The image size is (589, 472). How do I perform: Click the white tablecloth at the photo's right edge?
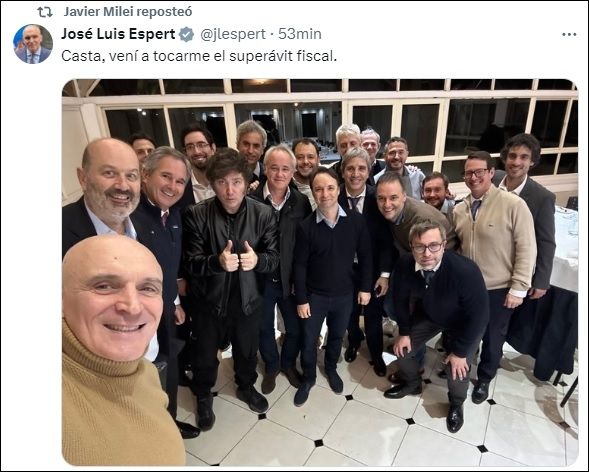pyautogui.click(x=564, y=248)
